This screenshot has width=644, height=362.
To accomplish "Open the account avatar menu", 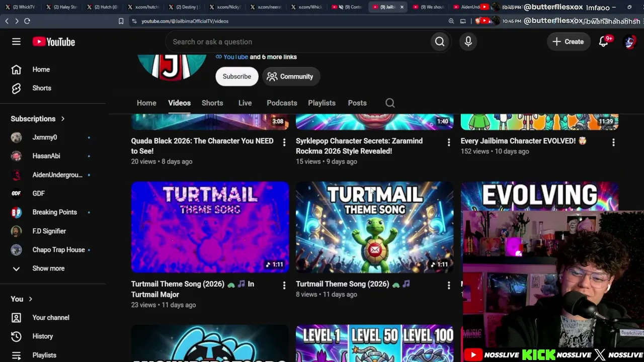I will pyautogui.click(x=629, y=42).
